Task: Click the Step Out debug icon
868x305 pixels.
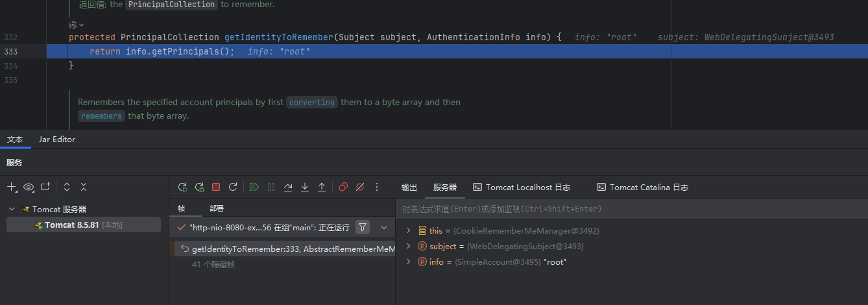Action: click(322, 187)
